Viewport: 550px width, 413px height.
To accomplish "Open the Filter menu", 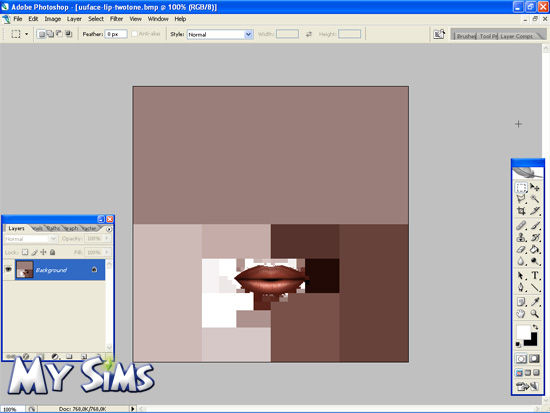I will tap(116, 19).
